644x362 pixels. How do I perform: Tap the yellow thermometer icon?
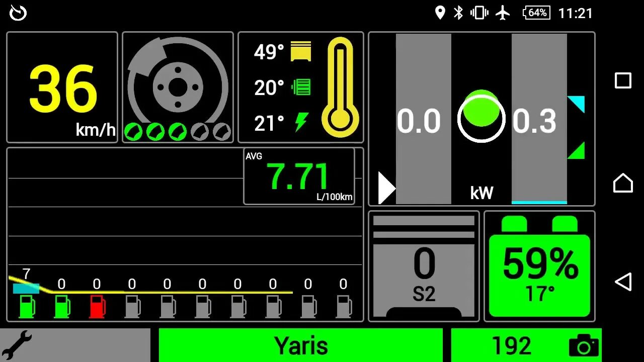tap(341, 87)
